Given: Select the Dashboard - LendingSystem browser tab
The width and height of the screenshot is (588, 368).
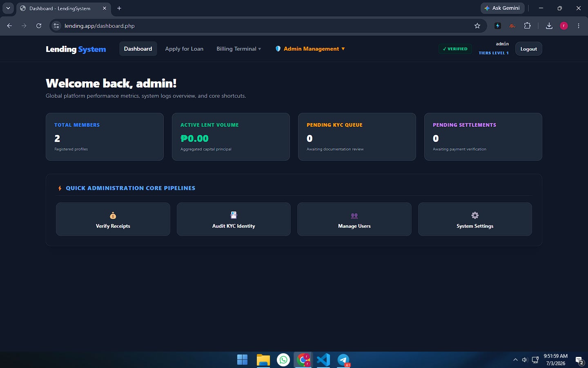Looking at the screenshot, I should 63,8.
